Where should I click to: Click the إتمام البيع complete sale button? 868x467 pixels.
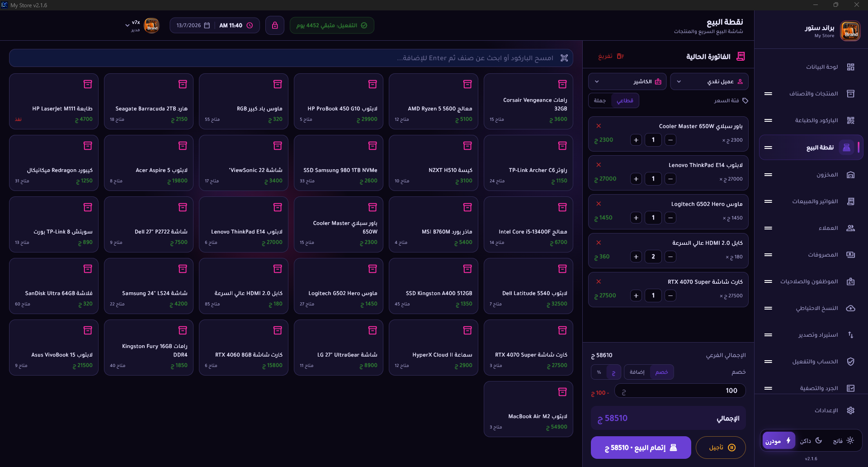coord(641,448)
